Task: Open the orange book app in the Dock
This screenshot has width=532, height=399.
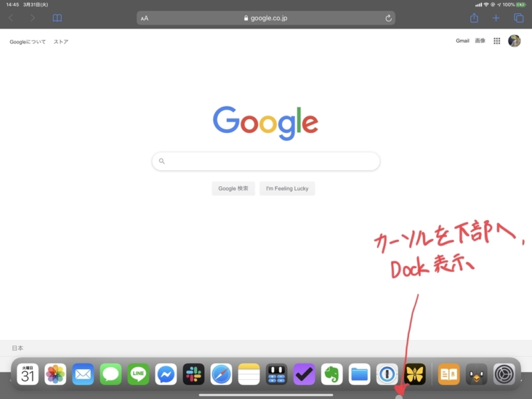Action: click(449, 374)
